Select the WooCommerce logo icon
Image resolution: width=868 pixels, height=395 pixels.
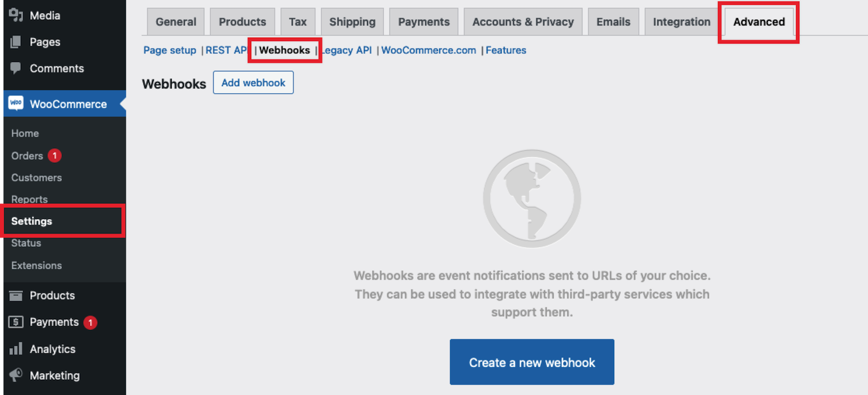pos(16,103)
